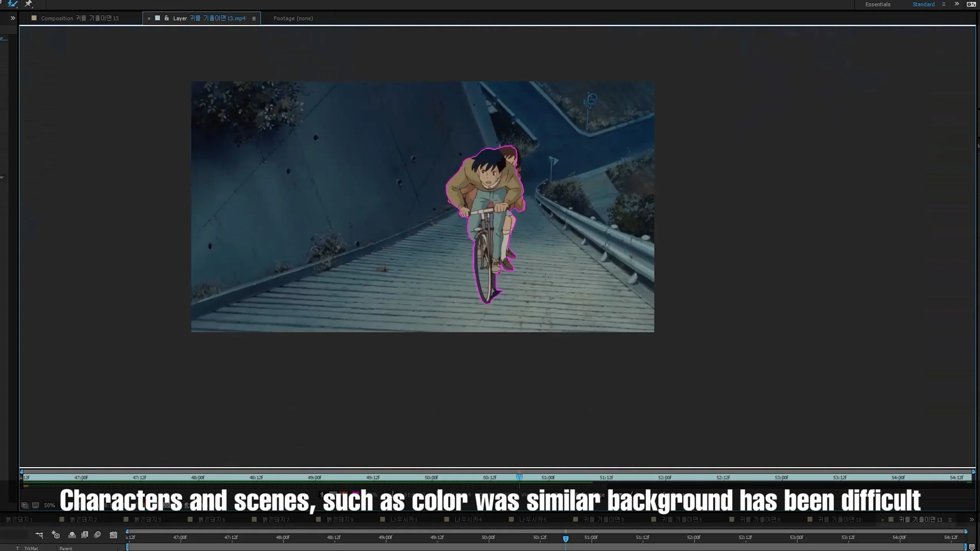Click the time navigator end handle in the timeline
This screenshot has width=980, height=551.
[965, 531]
